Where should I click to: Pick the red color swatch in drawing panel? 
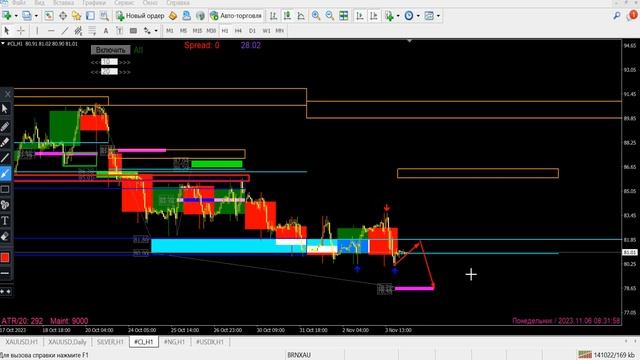click(x=5, y=258)
